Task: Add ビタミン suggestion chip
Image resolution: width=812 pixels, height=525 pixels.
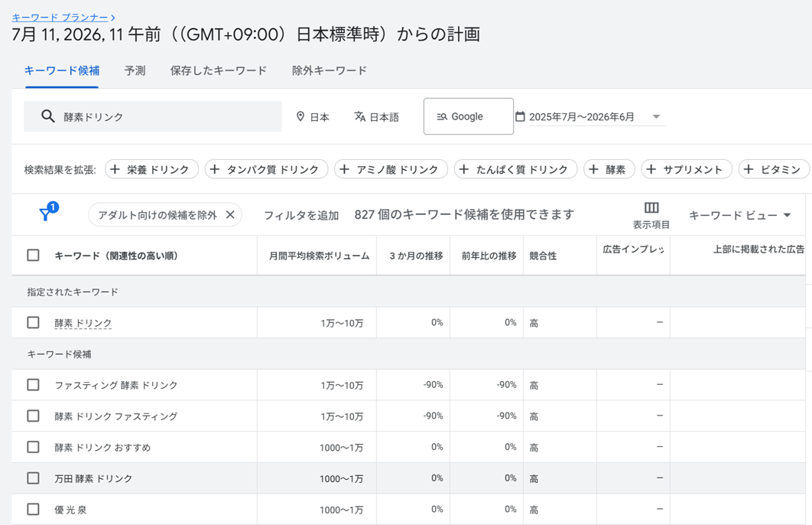Action: (x=775, y=169)
